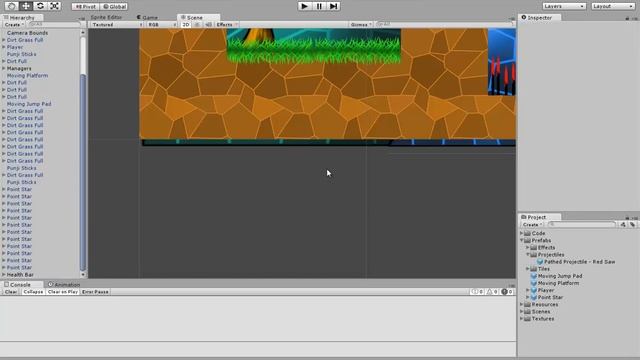Toggle Collapse in the Console
Viewport: 640px width, 360px height.
click(33, 292)
